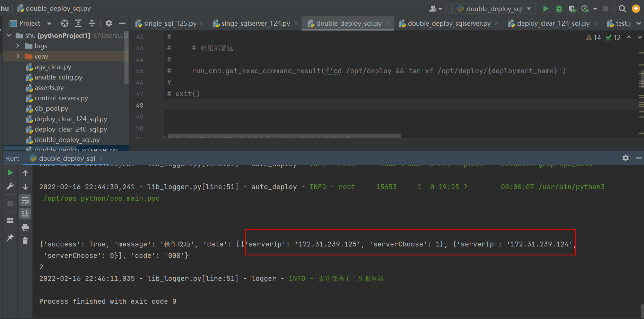
Task: Toggle soft-wrap in Run console
Action: (25, 200)
